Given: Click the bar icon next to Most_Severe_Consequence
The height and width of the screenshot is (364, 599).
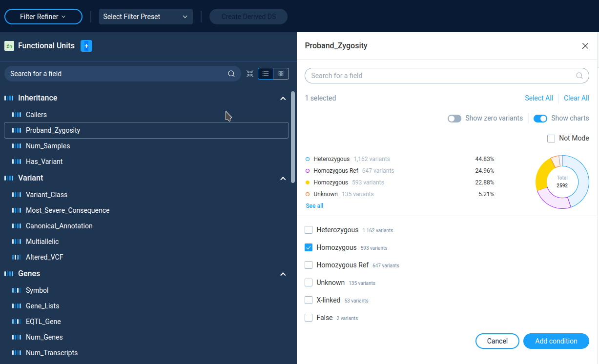Looking at the screenshot, I should [x=17, y=210].
